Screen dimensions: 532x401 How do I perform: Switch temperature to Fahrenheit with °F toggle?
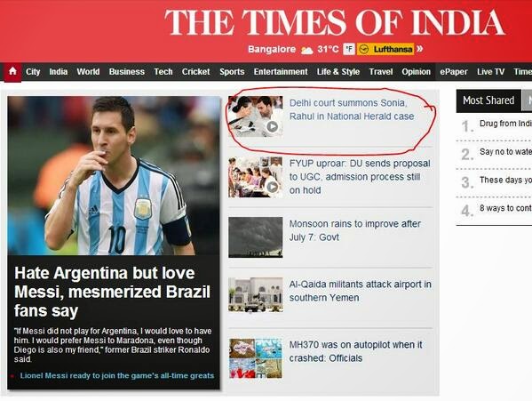(349, 49)
